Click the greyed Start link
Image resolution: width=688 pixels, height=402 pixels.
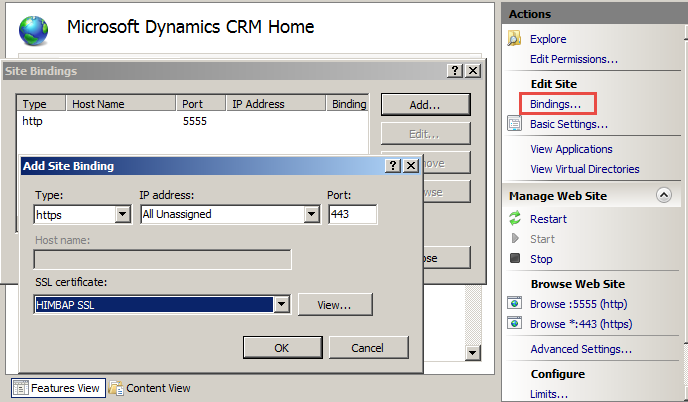coord(542,239)
